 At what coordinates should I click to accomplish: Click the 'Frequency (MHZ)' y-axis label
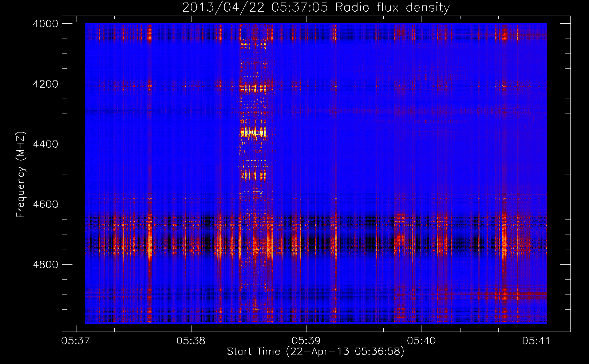click(x=21, y=175)
